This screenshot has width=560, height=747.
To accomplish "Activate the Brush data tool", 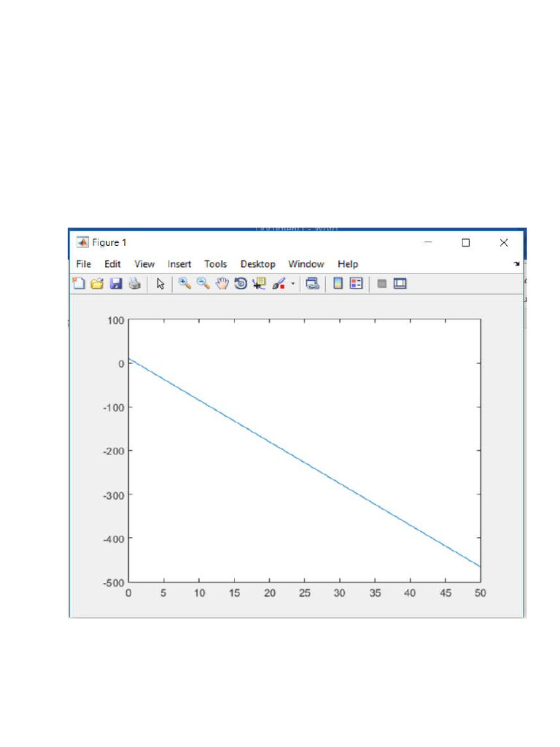I will click(x=279, y=284).
